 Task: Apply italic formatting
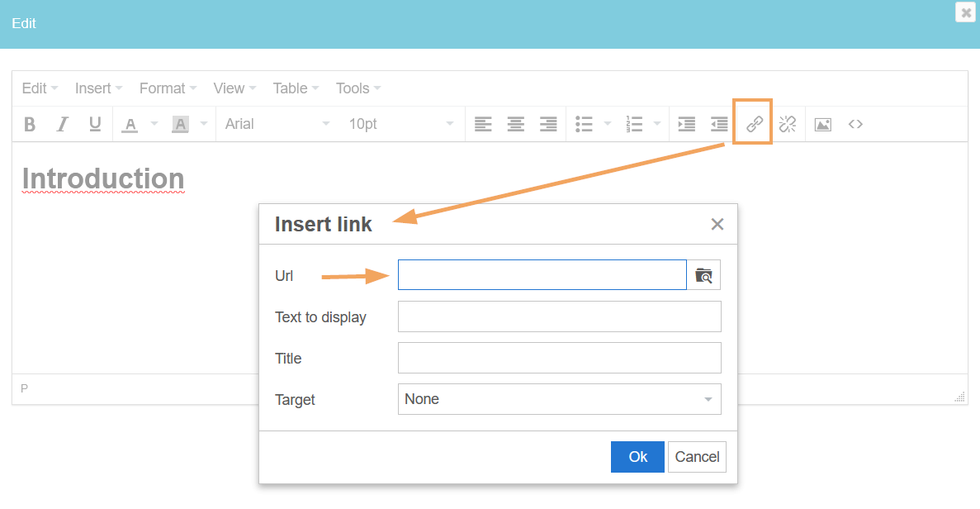click(x=62, y=124)
